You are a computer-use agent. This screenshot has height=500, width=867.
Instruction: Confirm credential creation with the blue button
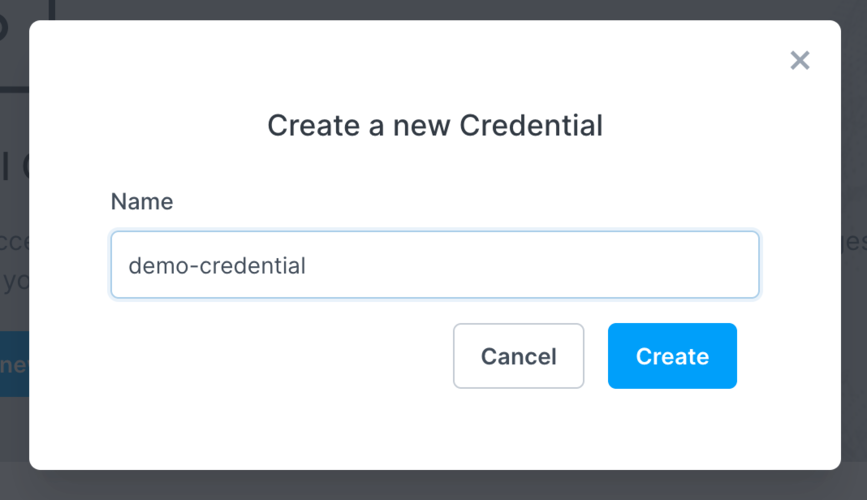672,356
